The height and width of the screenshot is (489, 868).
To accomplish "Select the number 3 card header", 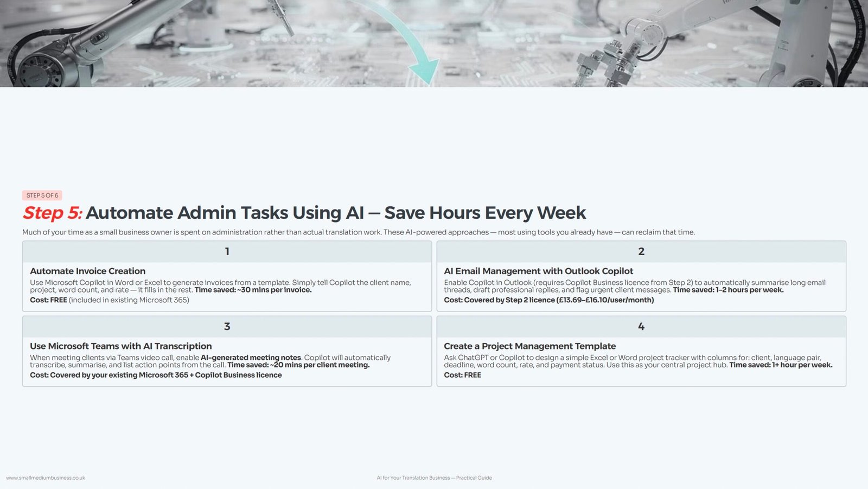I will pos(227,327).
